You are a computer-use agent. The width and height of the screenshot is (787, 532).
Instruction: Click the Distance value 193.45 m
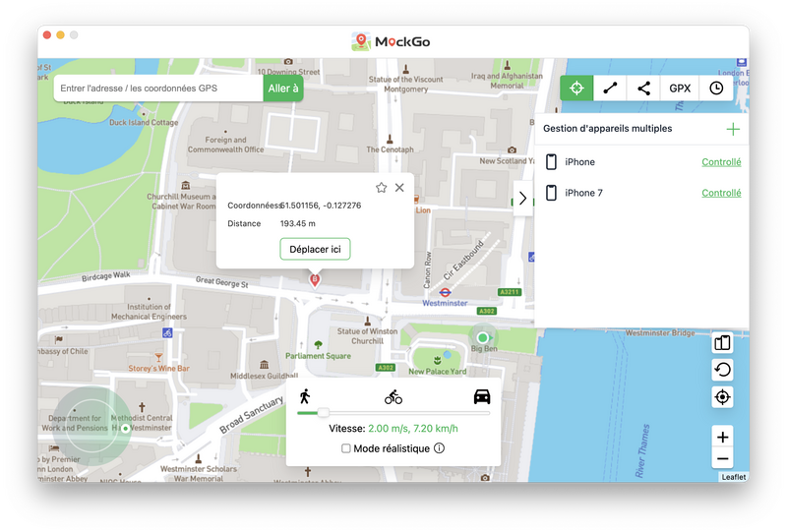[x=298, y=224]
